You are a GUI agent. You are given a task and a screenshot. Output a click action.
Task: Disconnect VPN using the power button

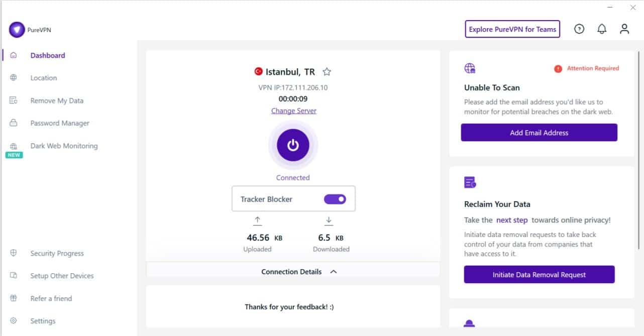[x=293, y=145]
